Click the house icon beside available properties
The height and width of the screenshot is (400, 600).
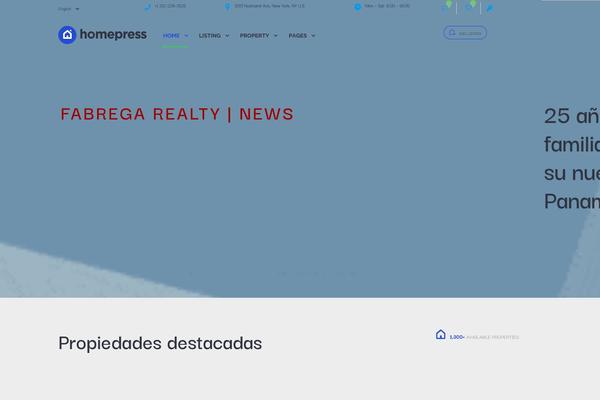pos(441,335)
